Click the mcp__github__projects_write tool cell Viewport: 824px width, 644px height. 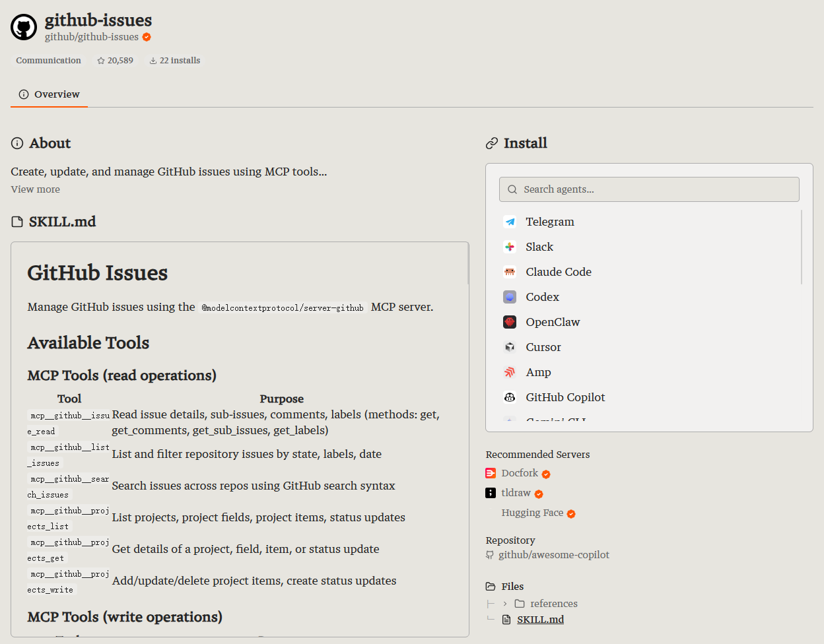pyautogui.click(x=69, y=581)
